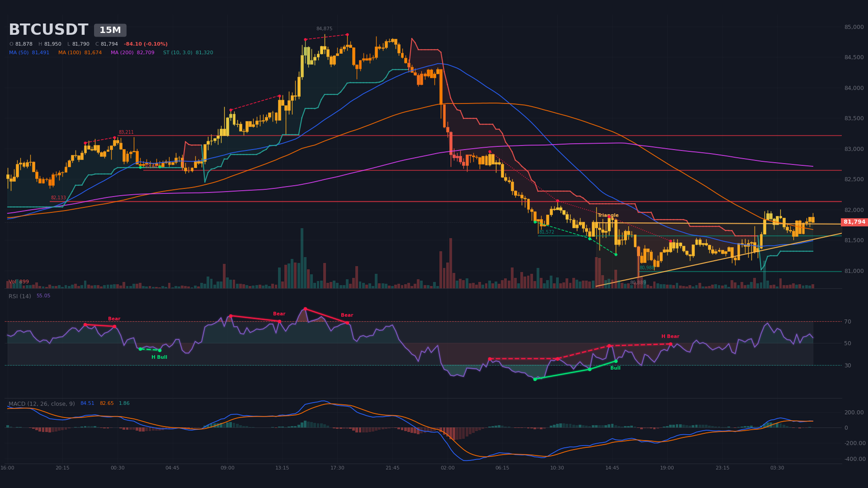The width and height of the screenshot is (868, 488).
Task: Click the RSI value 55.05
Action: tap(43, 296)
